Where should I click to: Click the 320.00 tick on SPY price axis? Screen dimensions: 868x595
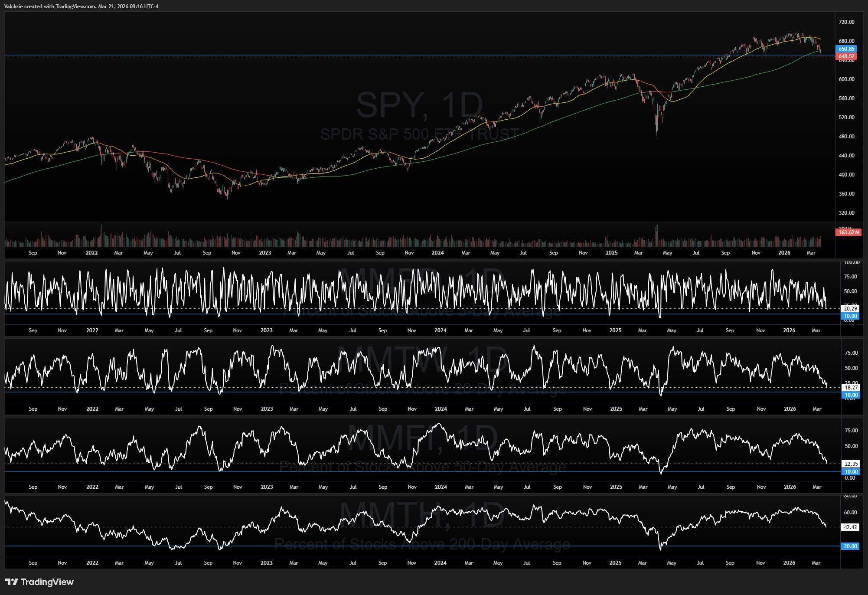[x=846, y=213]
